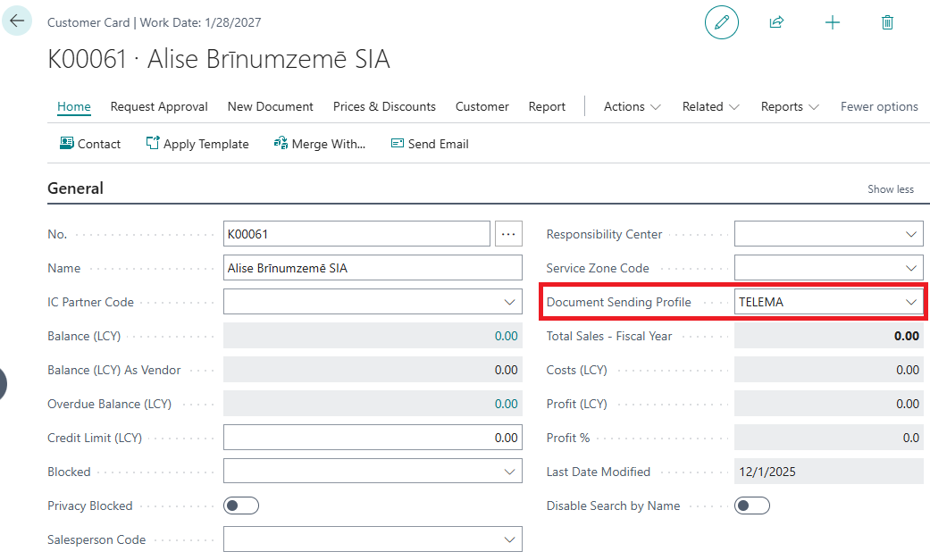Click the pencil edit icon
The width and height of the screenshot is (930, 560).
[722, 22]
